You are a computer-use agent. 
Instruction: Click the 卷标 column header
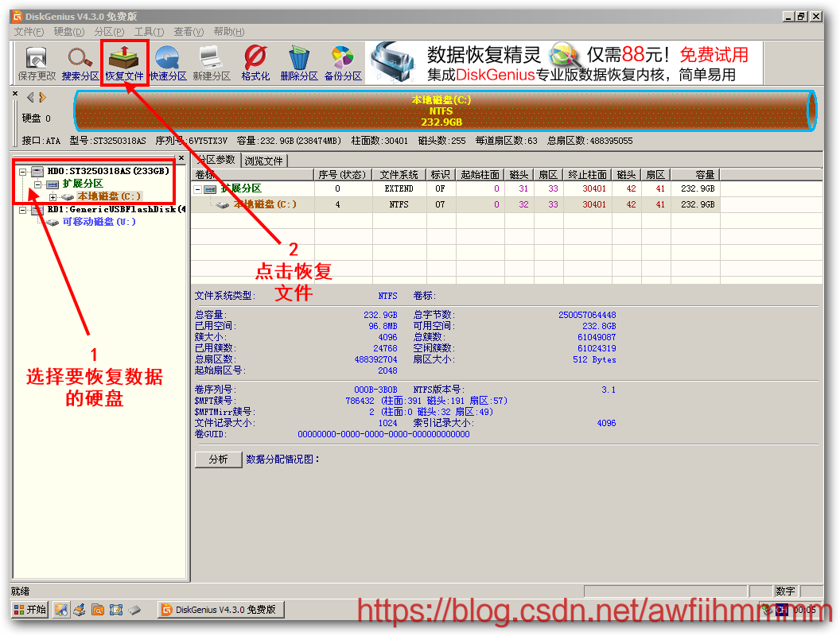pyautogui.click(x=253, y=175)
